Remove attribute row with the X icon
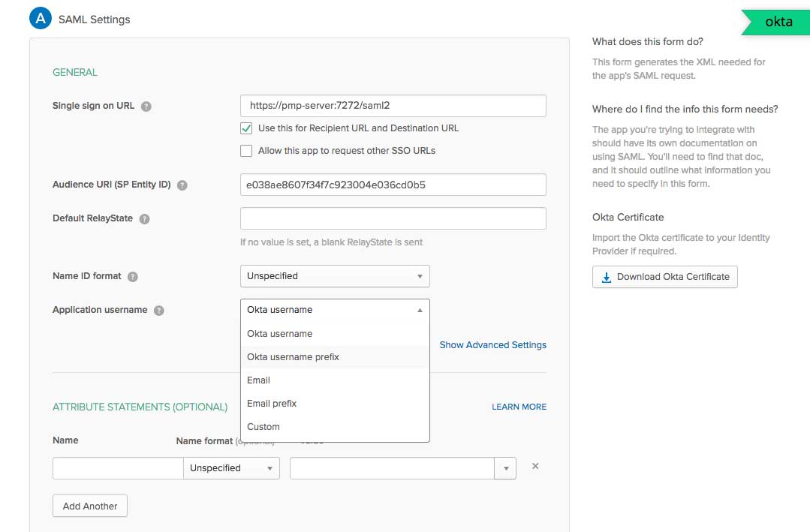This screenshot has height=532, width=810. click(535, 466)
